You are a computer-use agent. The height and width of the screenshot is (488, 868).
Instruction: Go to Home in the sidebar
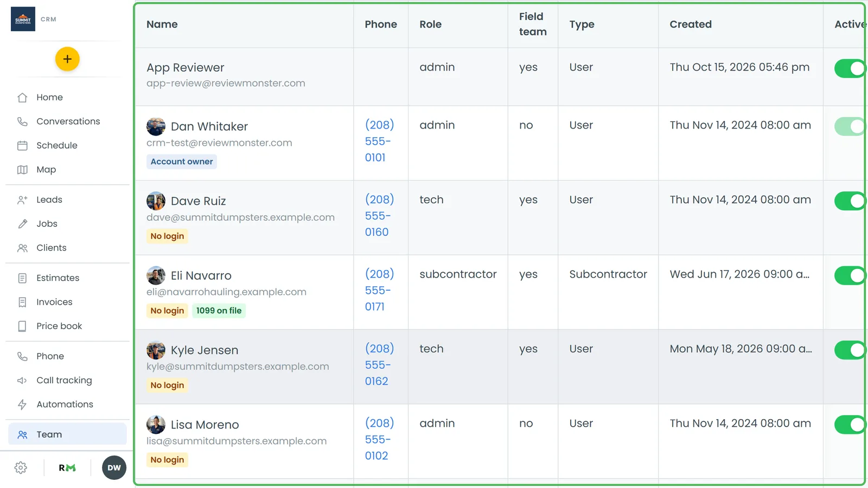tap(67, 98)
